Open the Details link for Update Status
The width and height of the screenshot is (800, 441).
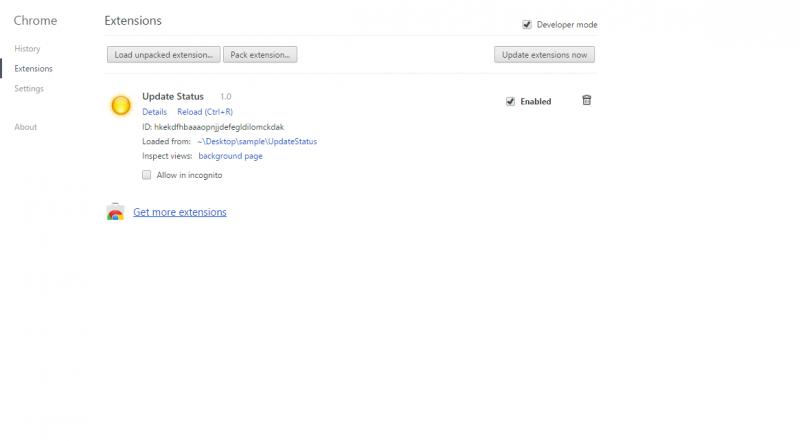tap(155, 112)
